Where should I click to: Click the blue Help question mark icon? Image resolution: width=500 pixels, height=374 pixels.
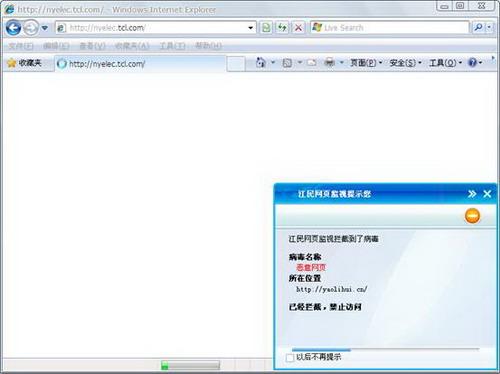(472, 62)
